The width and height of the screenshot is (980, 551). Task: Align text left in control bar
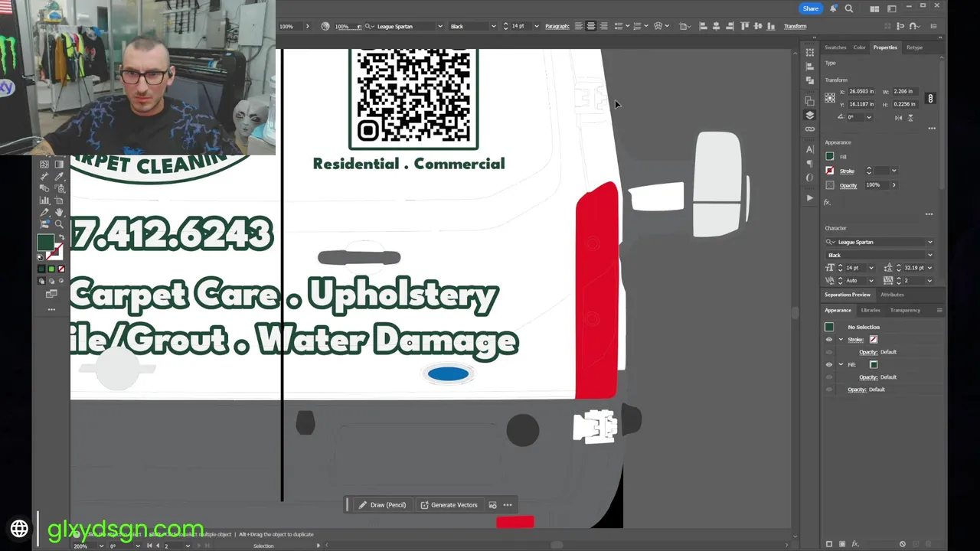coord(579,26)
